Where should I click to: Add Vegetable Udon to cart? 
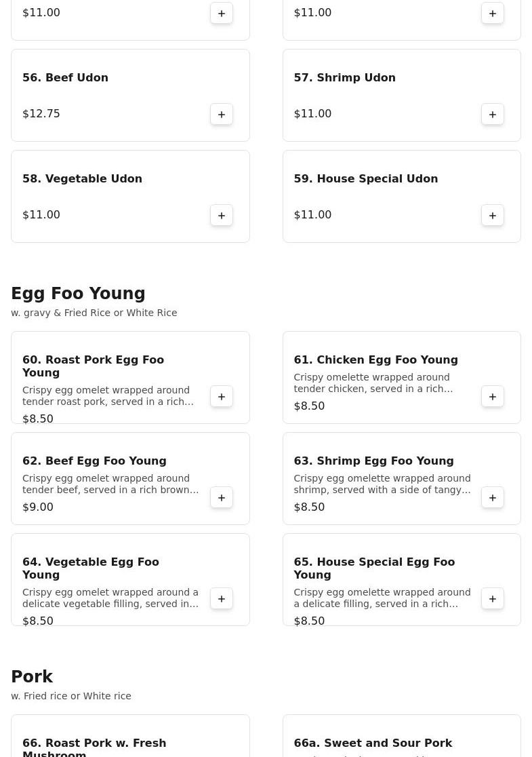[222, 215]
